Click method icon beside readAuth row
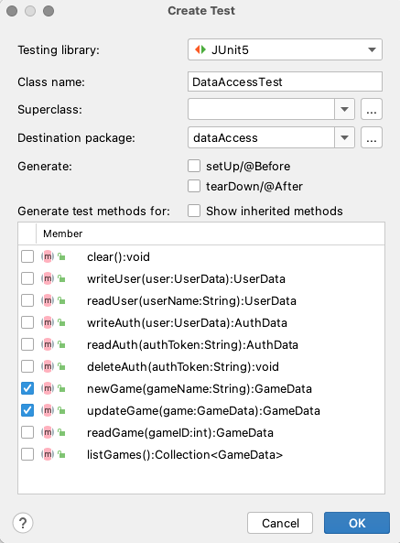 pos(47,345)
